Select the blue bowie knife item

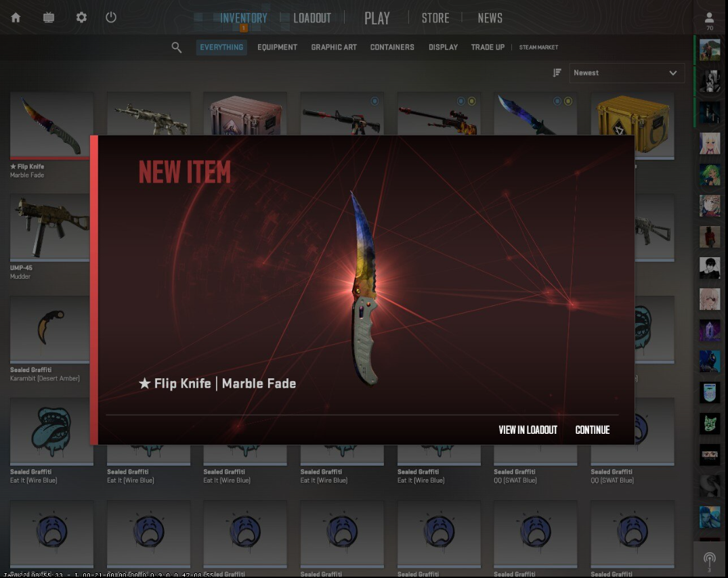coord(535,114)
